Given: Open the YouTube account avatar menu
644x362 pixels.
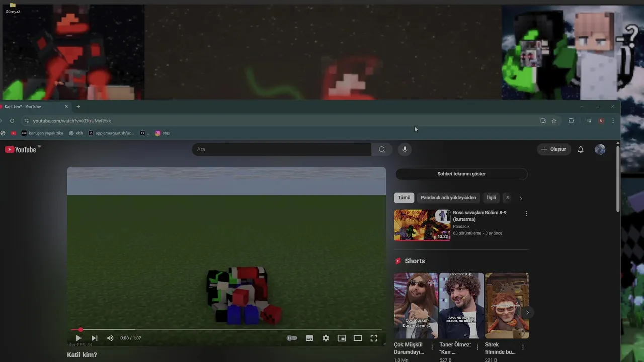Looking at the screenshot, I should pos(600,149).
